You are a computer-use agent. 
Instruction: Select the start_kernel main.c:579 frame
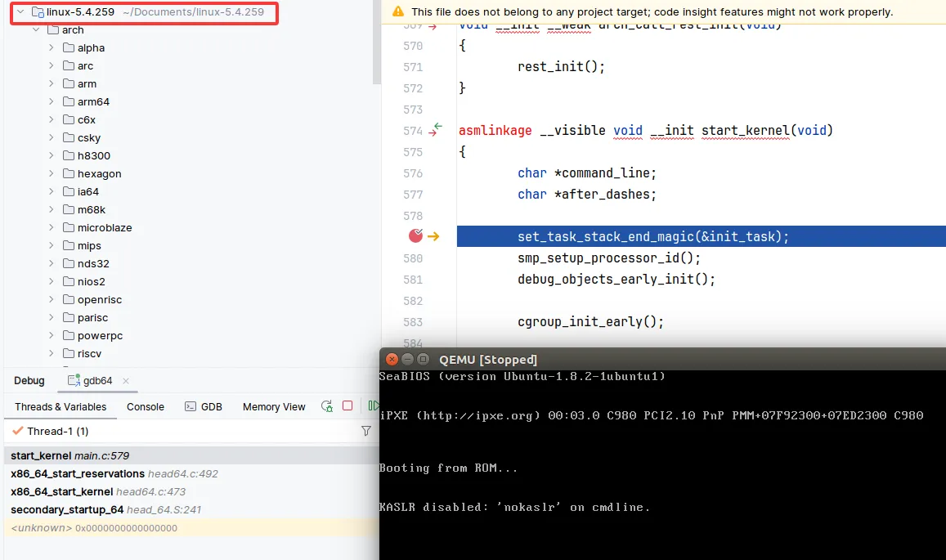191,455
